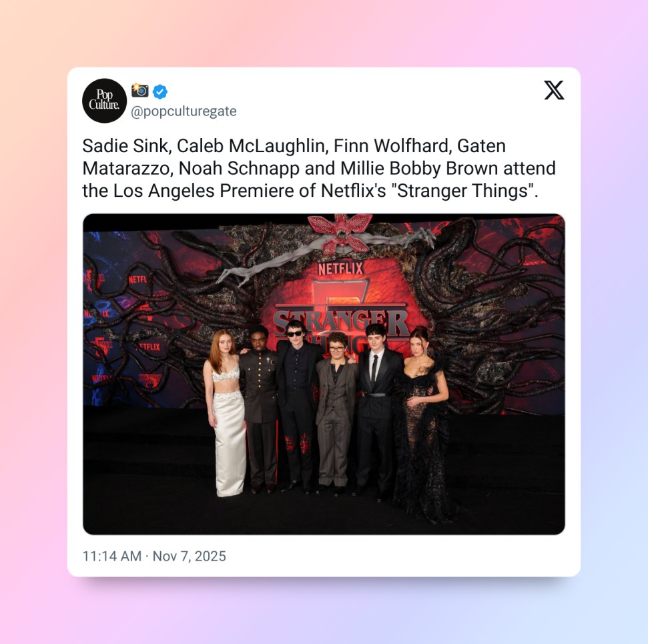Click the partial NETFL logo on left backdrop
The width and height of the screenshot is (648, 644).
[x=137, y=280]
